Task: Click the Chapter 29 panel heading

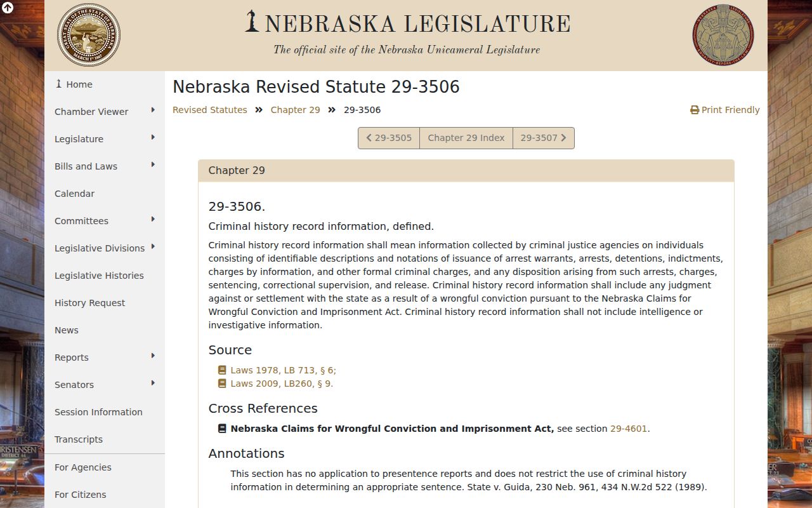Action: pos(466,171)
